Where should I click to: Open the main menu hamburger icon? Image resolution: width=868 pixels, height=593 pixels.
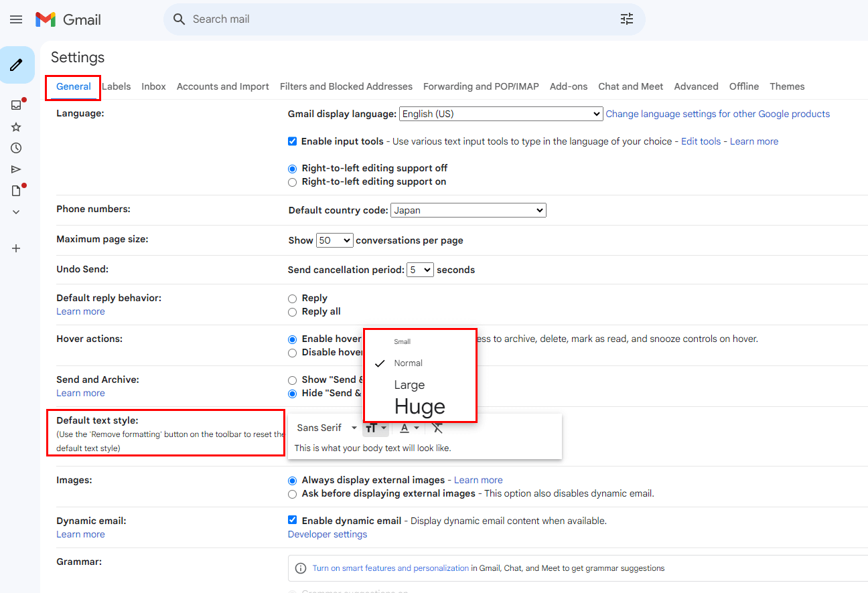click(x=16, y=19)
